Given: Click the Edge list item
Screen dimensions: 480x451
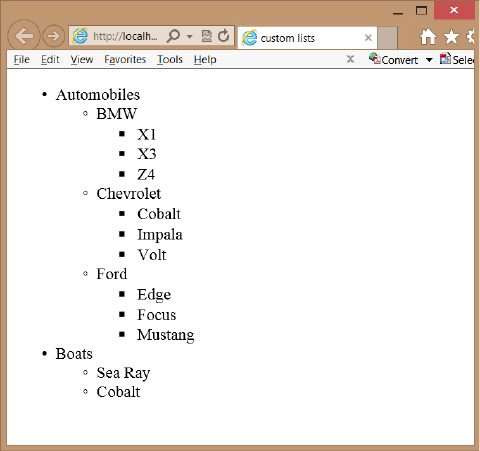Looking at the screenshot, I should pos(154,295).
